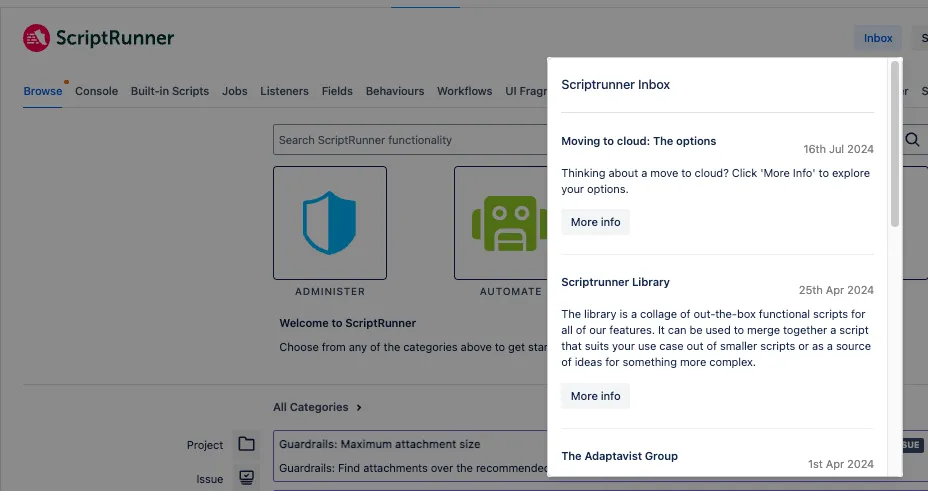Open the UI Fragments tab

pyautogui.click(x=526, y=91)
